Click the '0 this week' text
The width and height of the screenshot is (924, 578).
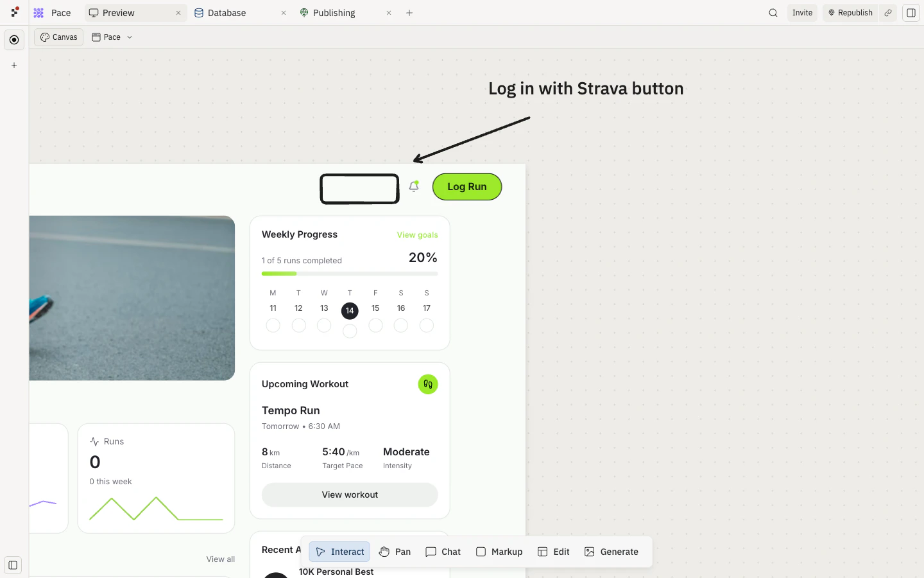(110, 482)
